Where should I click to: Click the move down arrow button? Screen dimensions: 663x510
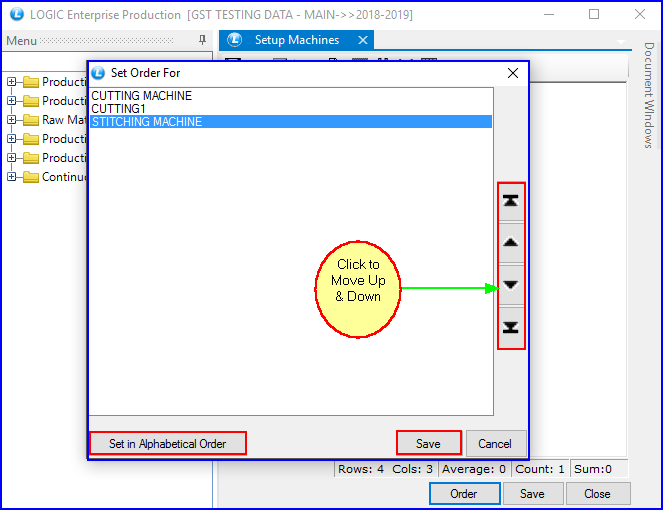pyautogui.click(x=511, y=285)
